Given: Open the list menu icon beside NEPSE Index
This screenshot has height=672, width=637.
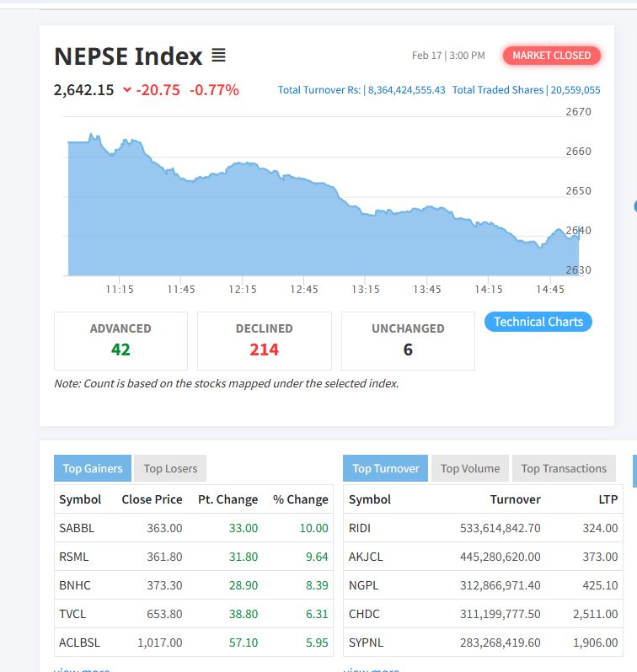Looking at the screenshot, I should 218,56.
